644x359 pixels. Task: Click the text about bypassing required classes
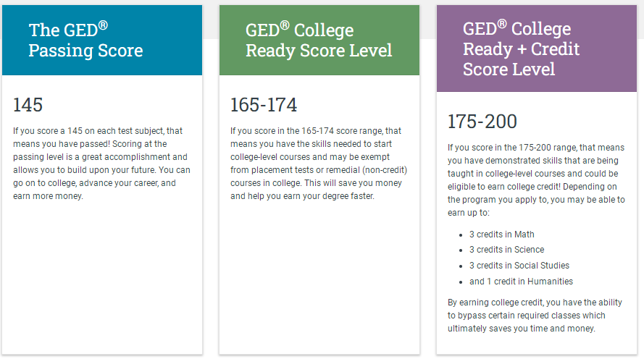point(535,316)
